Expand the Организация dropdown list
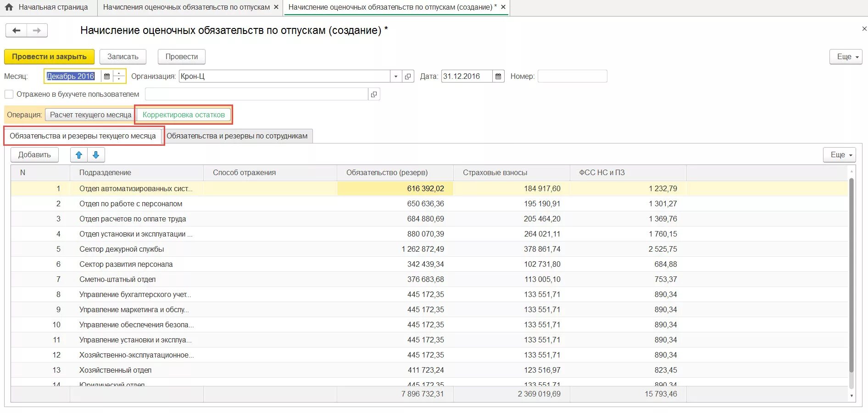 coord(396,77)
